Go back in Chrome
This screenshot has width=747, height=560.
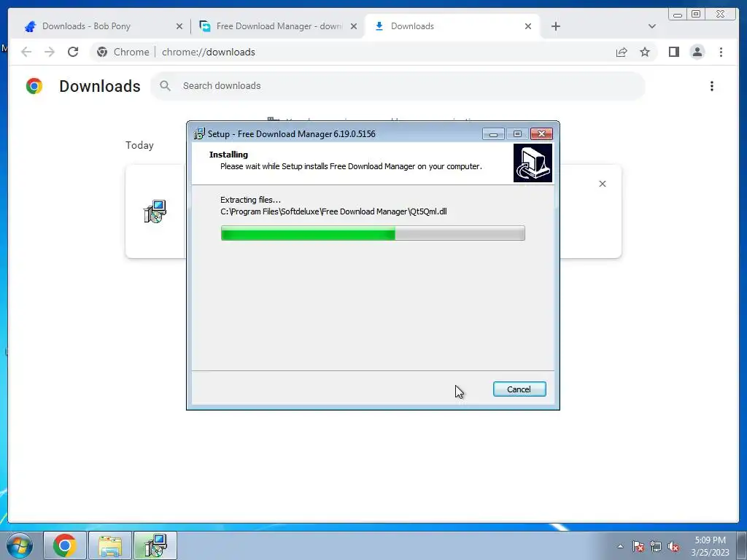click(x=26, y=52)
